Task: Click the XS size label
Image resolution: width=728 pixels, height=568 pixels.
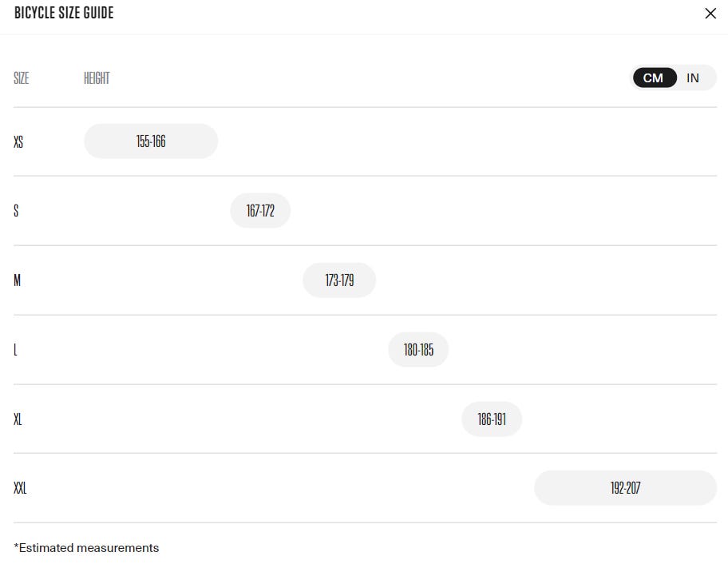Action: [18, 142]
